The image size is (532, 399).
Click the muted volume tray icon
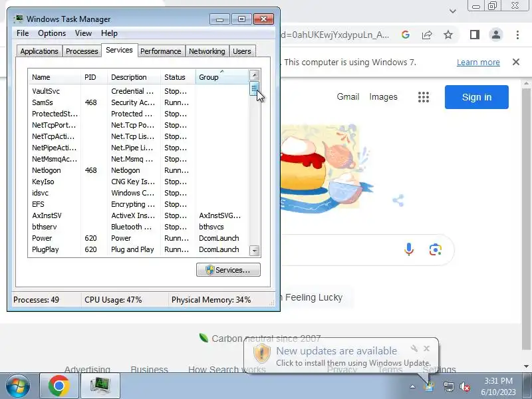464,386
